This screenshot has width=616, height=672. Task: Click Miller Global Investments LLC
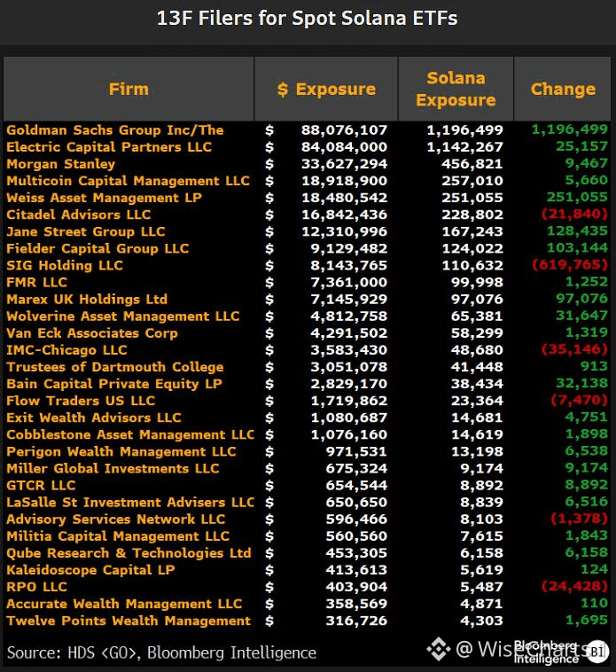(x=113, y=468)
